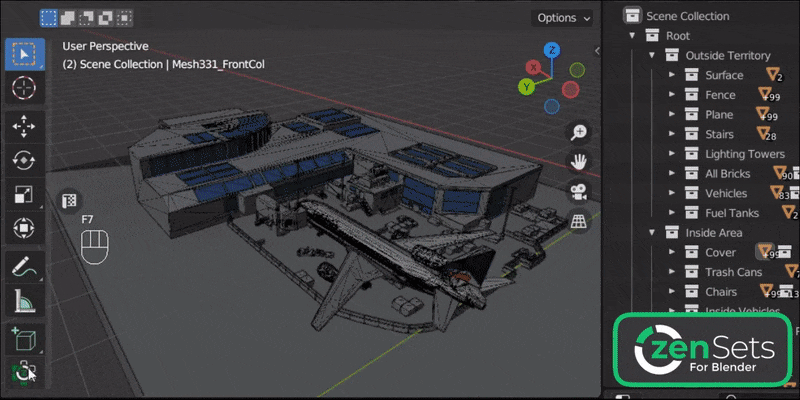Click the faded green negative Y gizmo

[x=577, y=70]
